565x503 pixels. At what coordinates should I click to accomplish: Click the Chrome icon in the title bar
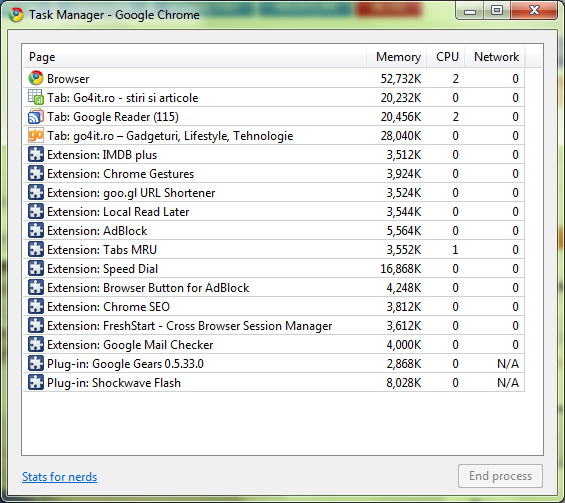click(16, 15)
